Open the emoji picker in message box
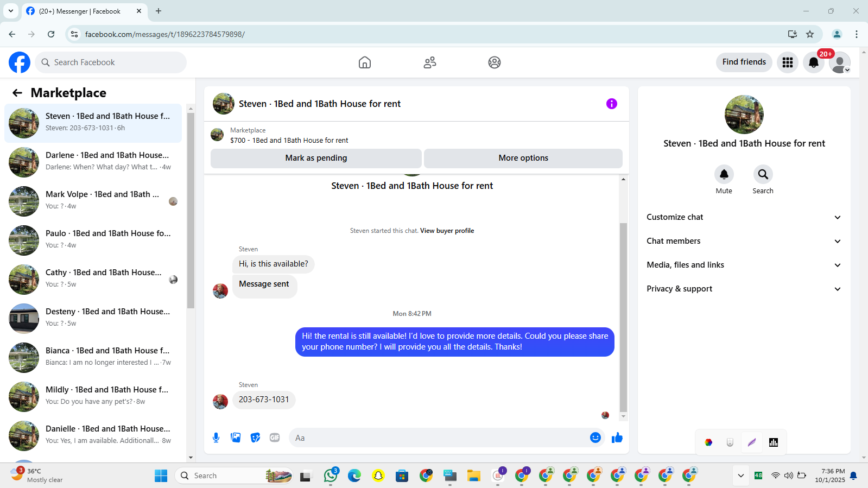Viewport: 868px width, 488px height. pos(595,438)
